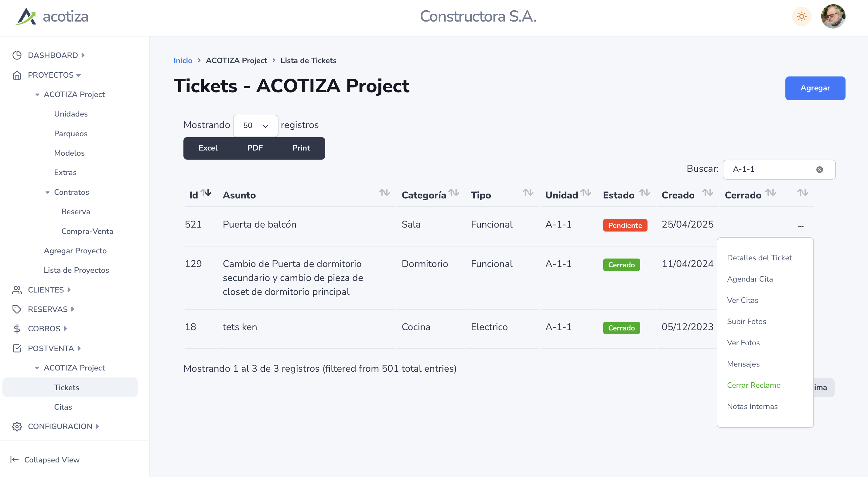Follow the Inicio breadcrumb link

click(183, 61)
